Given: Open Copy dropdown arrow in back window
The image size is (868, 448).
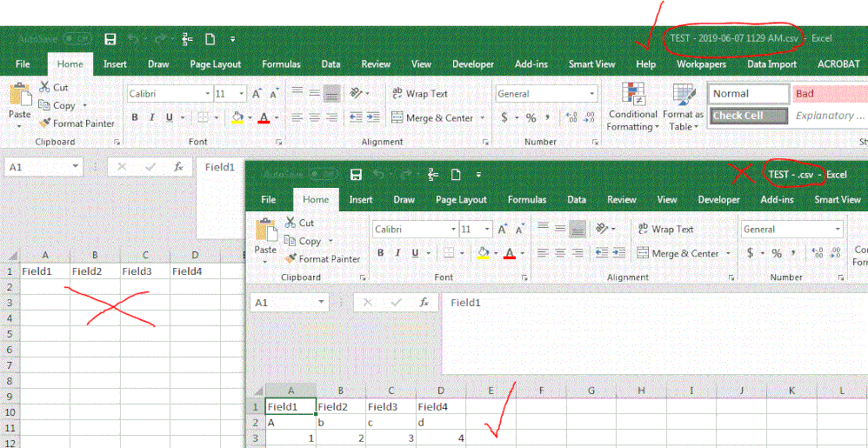Looking at the screenshot, I should [84, 105].
